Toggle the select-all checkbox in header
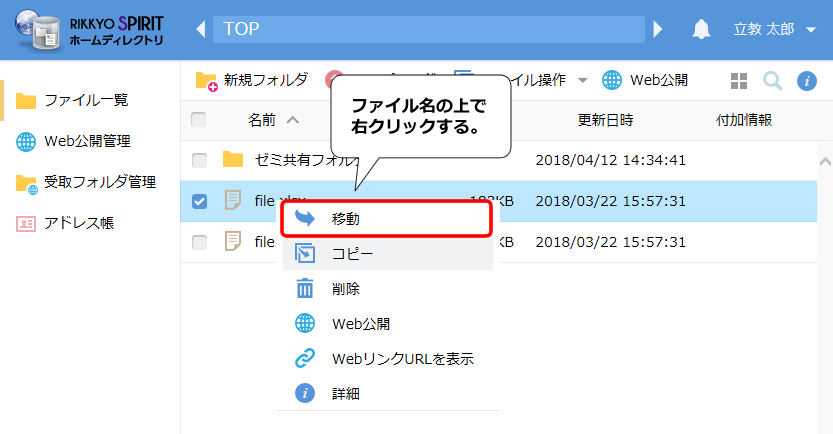833x434 pixels. click(199, 120)
